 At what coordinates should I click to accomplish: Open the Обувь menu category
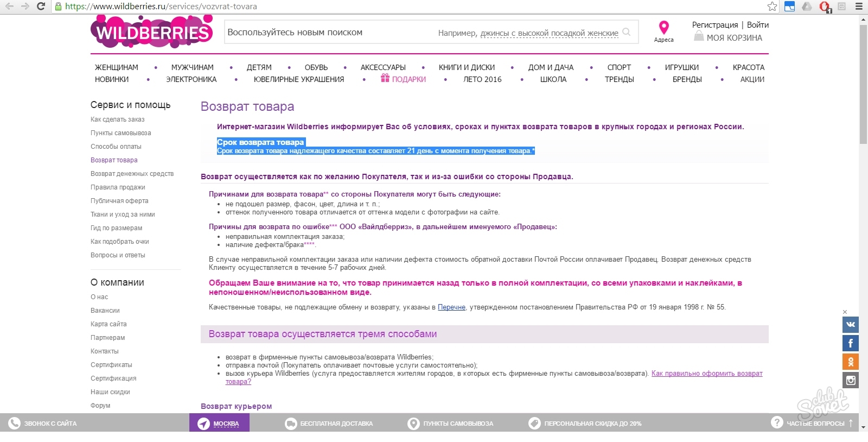click(316, 67)
